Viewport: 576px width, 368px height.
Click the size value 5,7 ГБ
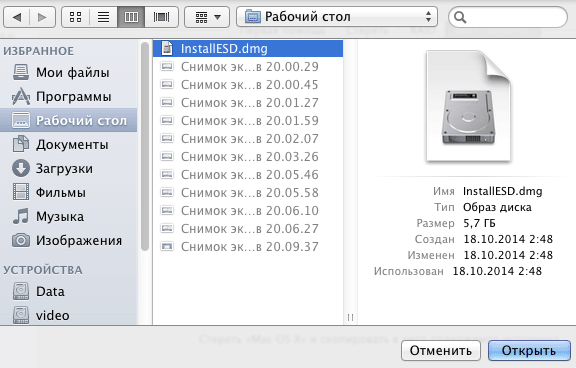point(479,223)
